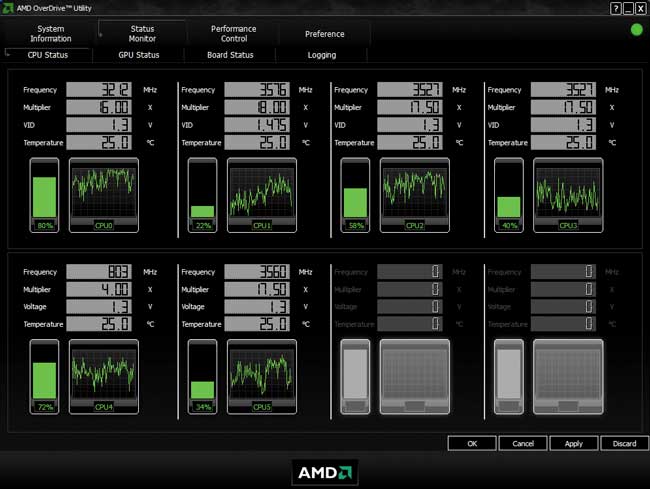Click the CPU5 usage history graph
Screen dimensions: 650x489
[262, 376]
